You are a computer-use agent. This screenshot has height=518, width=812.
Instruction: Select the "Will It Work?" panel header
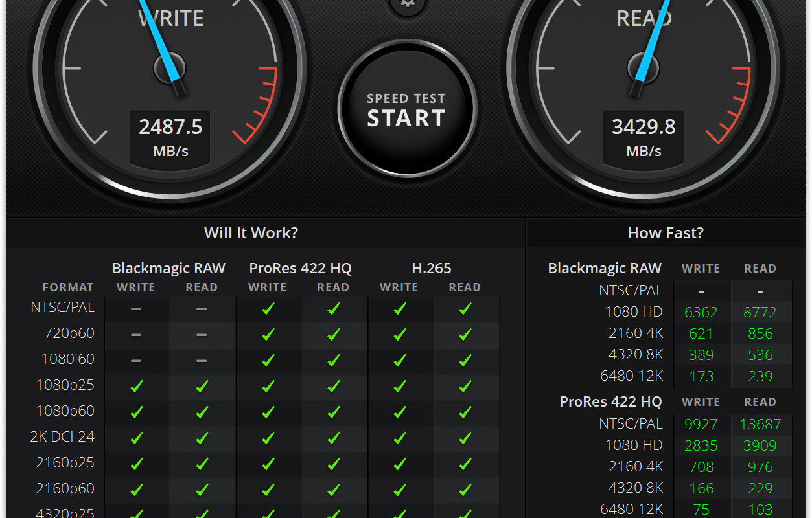pyautogui.click(x=251, y=232)
